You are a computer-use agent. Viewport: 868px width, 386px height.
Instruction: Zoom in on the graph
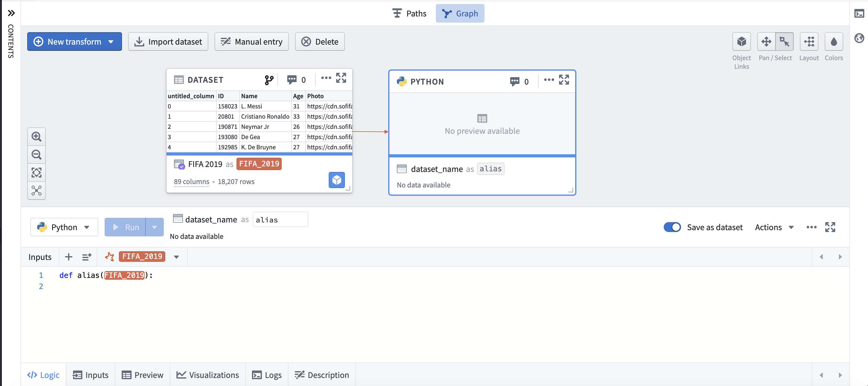coord(37,137)
